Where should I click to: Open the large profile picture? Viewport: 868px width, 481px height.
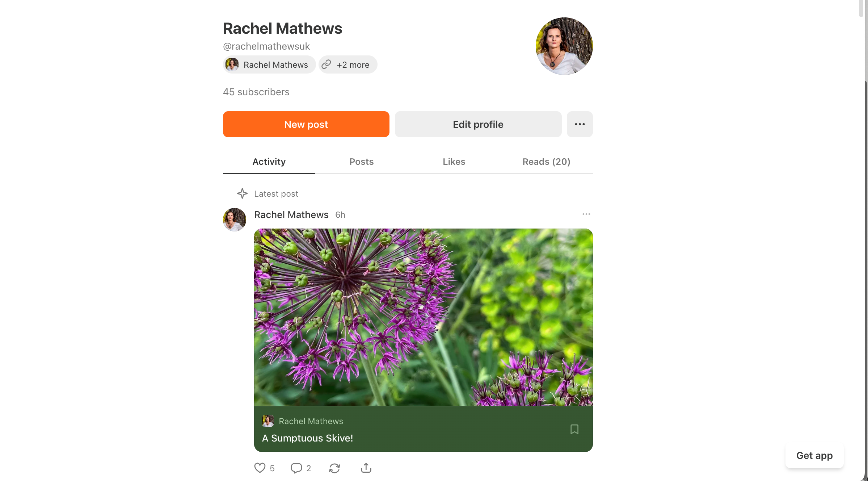pyautogui.click(x=564, y=46)
